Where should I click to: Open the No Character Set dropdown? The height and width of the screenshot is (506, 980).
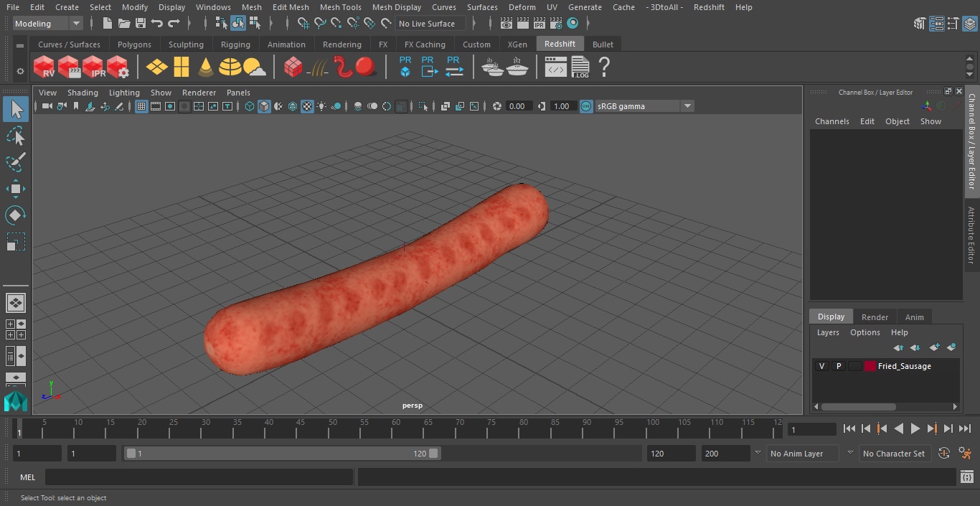coord(894,454)
